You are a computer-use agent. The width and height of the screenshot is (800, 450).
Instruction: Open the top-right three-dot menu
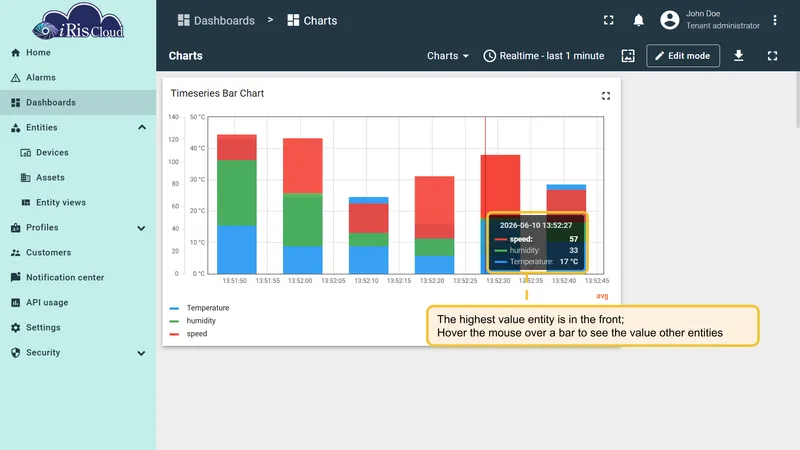[x=774, y=20]
